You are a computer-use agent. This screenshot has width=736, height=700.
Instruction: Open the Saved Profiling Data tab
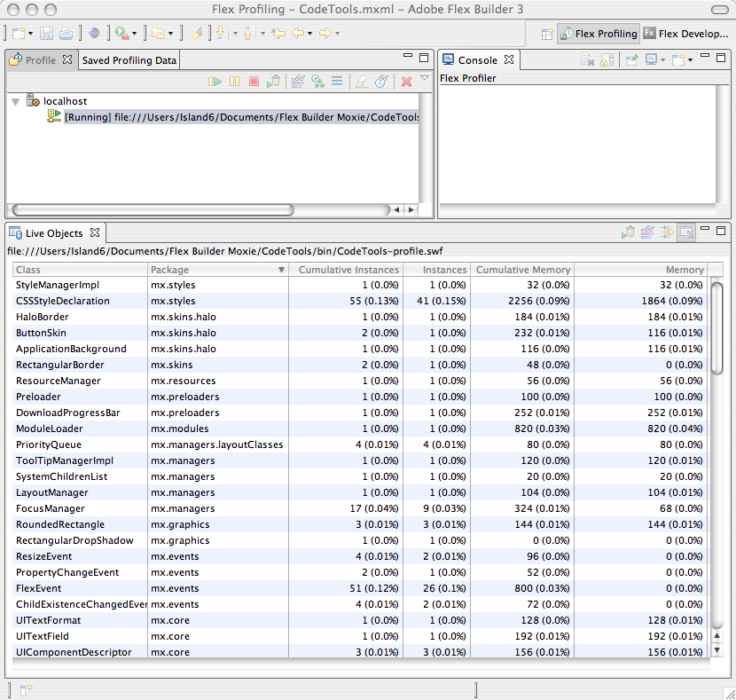[129, 60]
